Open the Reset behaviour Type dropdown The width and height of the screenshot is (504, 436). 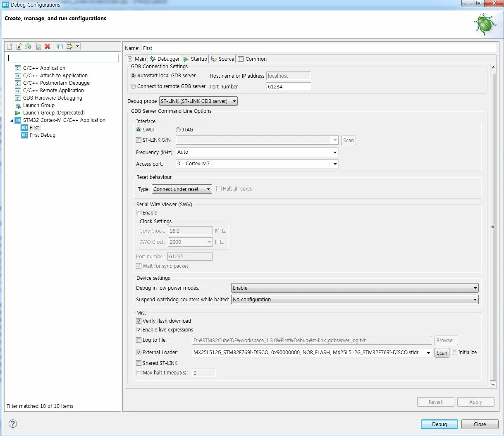(x=182, y=189)
